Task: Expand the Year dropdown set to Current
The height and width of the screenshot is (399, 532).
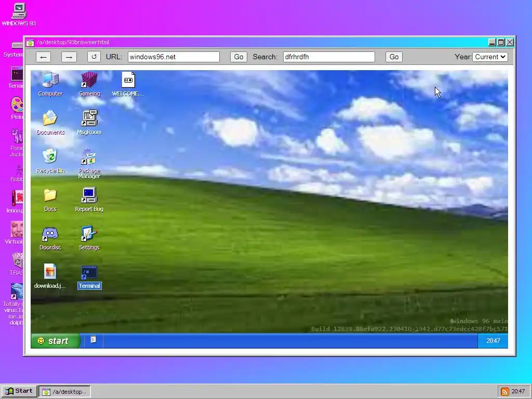Action: [490, 57]
